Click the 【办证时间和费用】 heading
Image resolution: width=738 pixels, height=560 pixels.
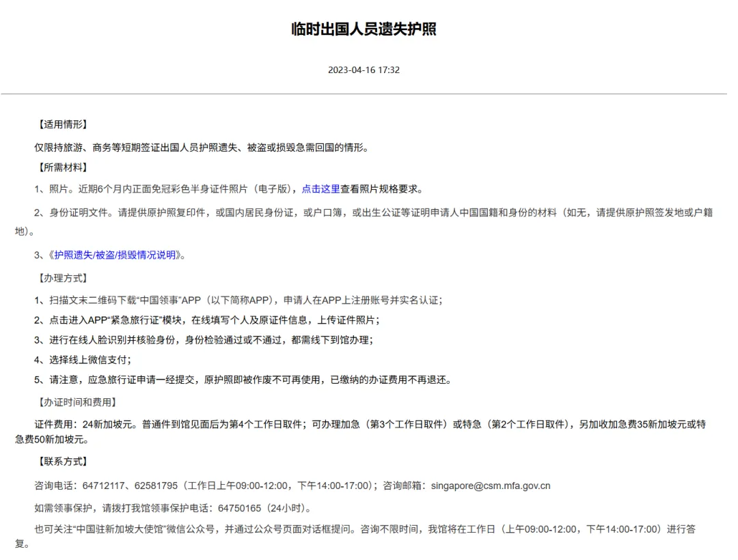point(77,402)
